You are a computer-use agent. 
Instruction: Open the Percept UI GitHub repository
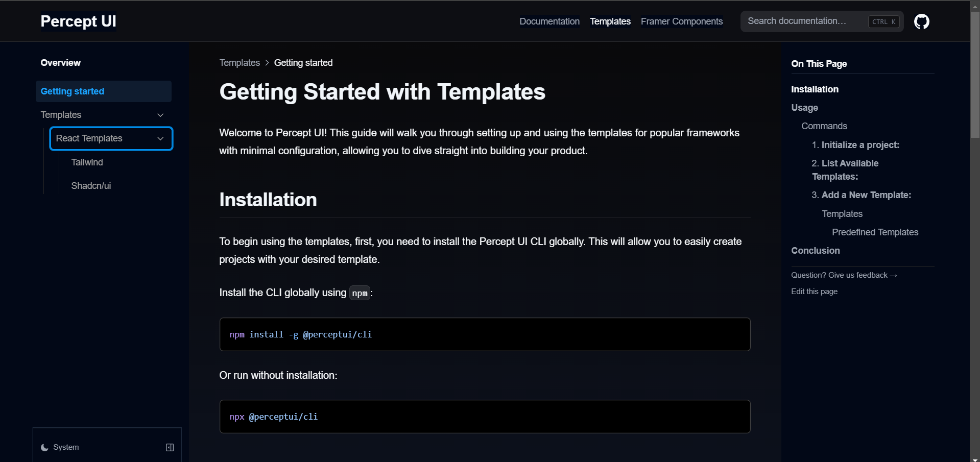(922, 21)
